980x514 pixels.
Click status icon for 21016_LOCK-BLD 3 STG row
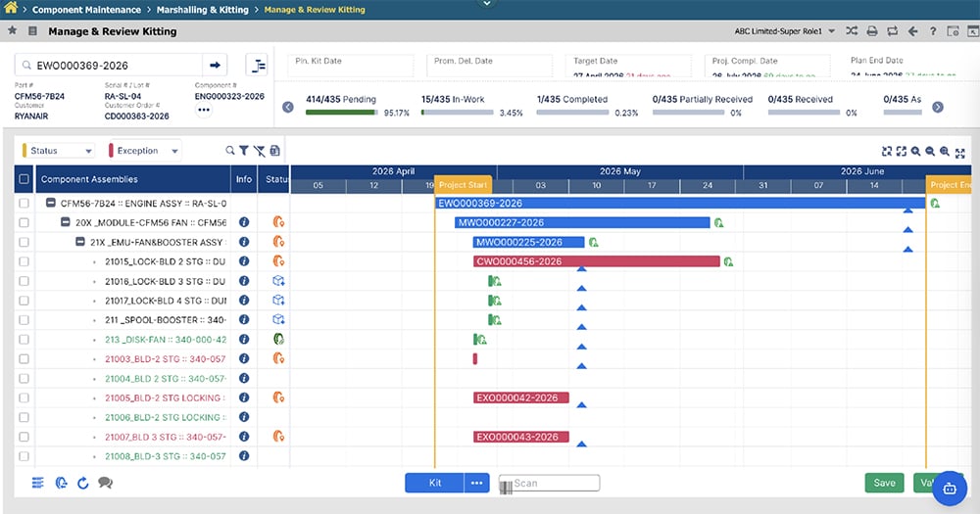tap(278, 281)
